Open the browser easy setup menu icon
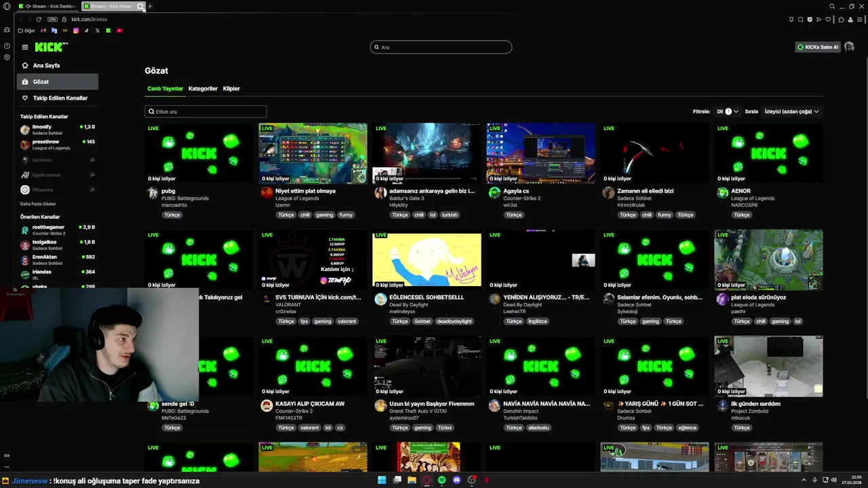The image size is (868, 488). (x=859, y=19)
